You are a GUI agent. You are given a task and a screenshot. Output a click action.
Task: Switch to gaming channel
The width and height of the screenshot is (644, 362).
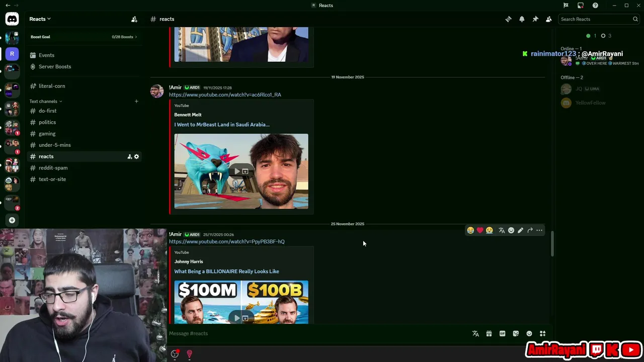click(x=84, y=134)
